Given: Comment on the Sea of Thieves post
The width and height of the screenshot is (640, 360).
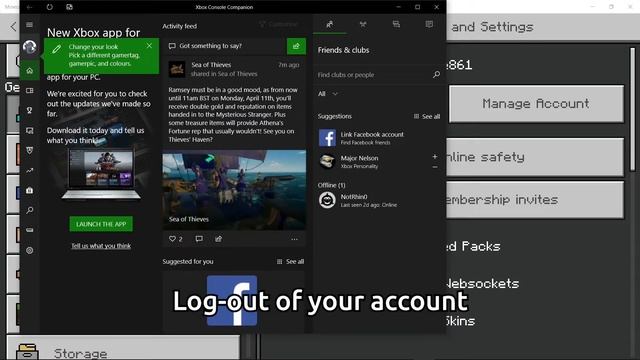Looking at the screenshot, I should point(199,239).
